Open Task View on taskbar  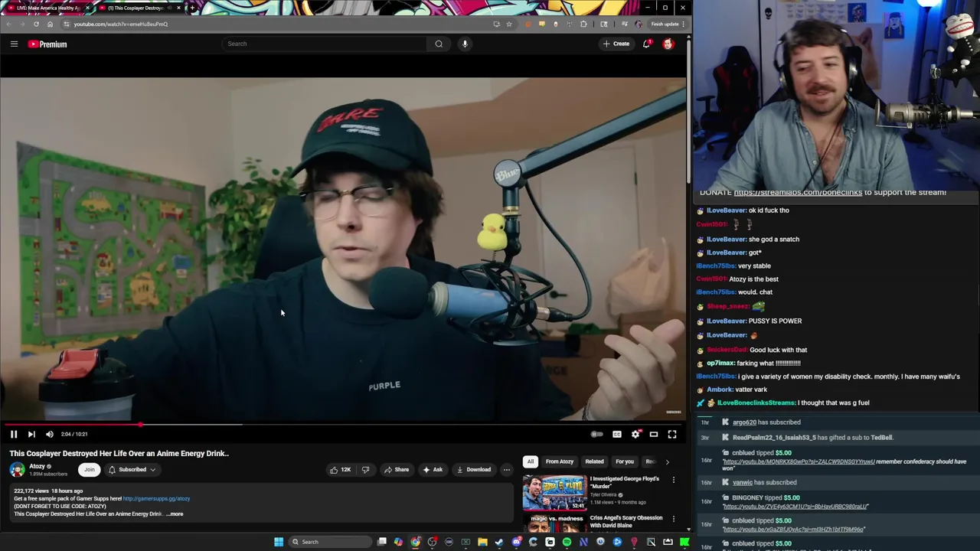(x=382, y=542)
